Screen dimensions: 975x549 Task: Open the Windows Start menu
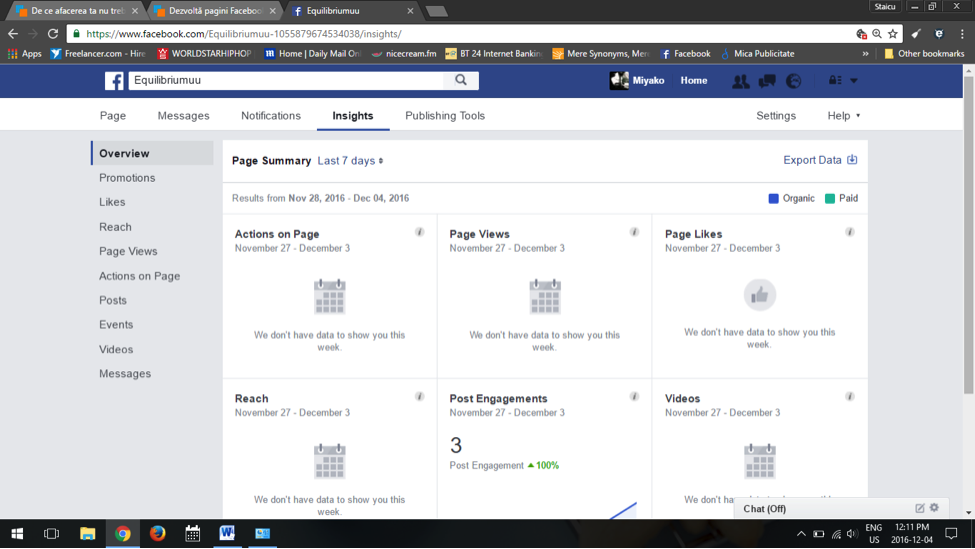pyautogui.click(x=17, y=533)
